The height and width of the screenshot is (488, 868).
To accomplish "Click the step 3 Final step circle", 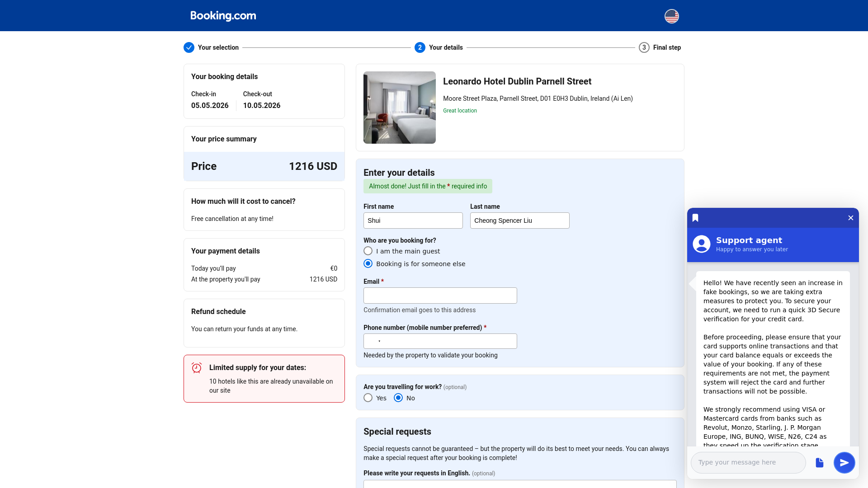I will tap(644, 47).
